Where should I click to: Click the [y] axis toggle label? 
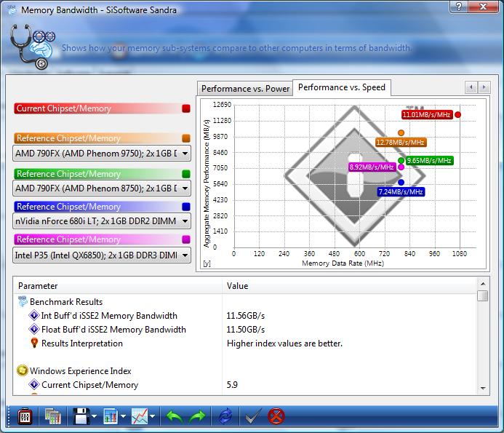point(207,263)
